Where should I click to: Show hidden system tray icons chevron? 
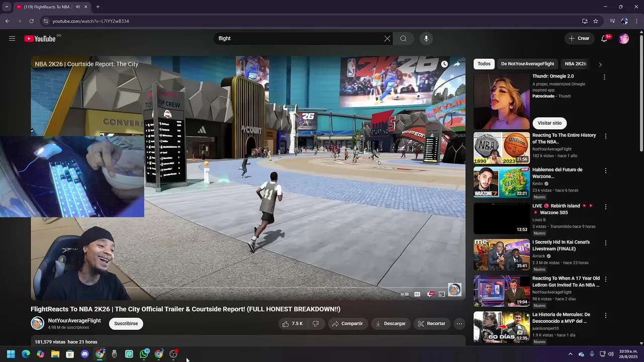point(570,354)
